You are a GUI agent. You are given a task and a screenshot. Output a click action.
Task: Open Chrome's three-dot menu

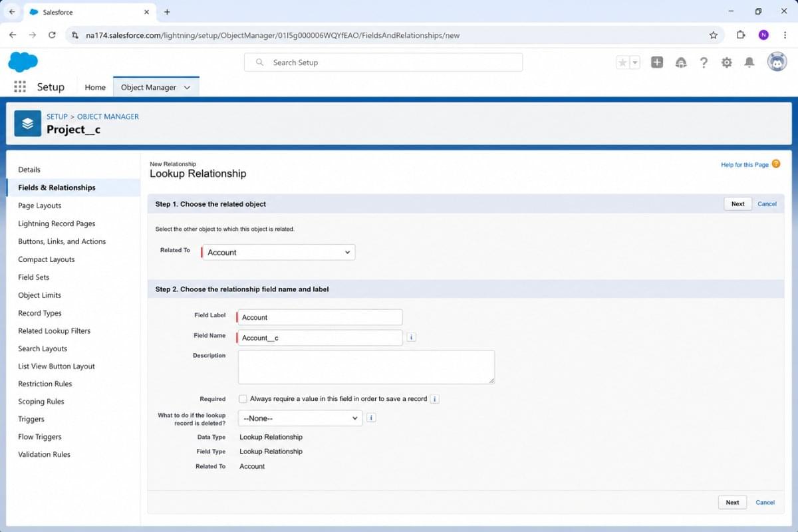(785, 35)
